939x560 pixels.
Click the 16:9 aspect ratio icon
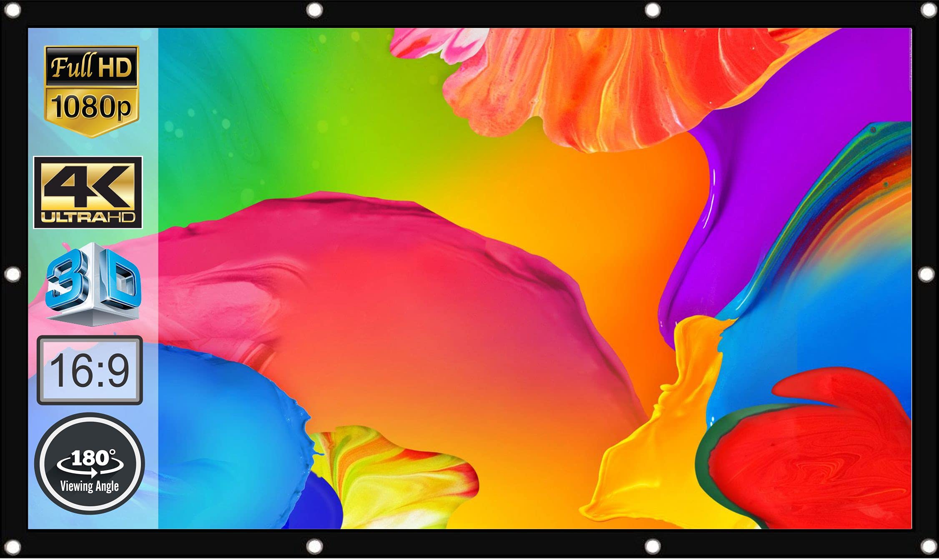pyautogui.click(x=90, y=370)
